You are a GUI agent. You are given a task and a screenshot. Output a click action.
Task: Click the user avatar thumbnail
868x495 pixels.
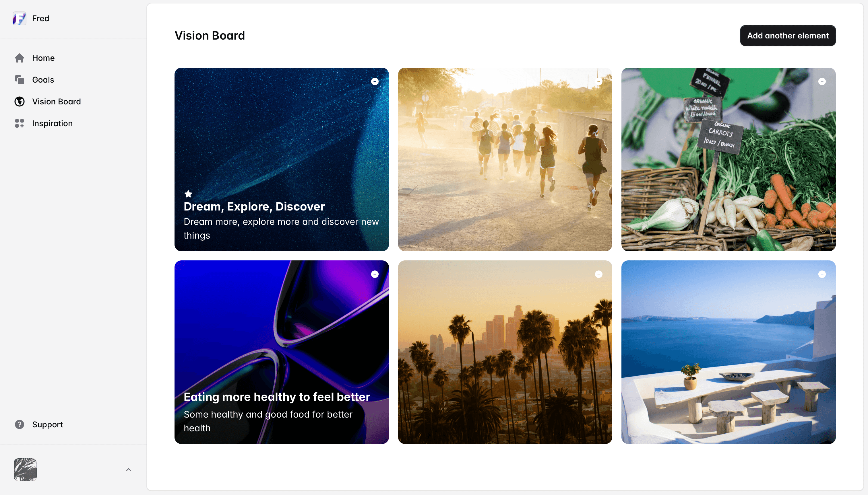pos(25,469)
